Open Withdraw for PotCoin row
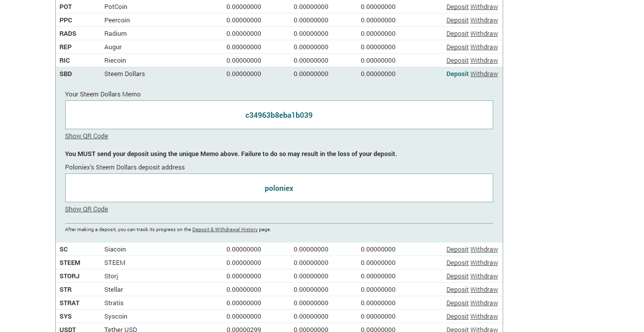 click(484, 7)
